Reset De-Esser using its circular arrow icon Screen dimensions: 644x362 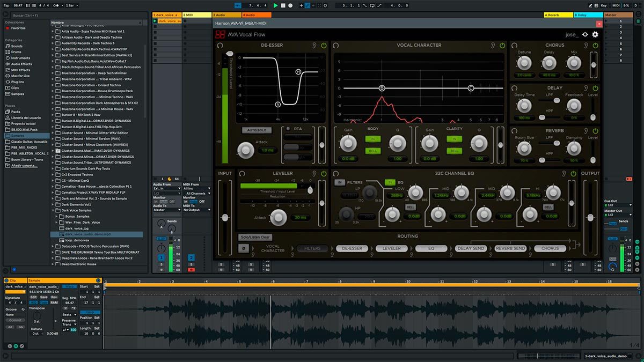pyautogui.click(x=220, y=46)
